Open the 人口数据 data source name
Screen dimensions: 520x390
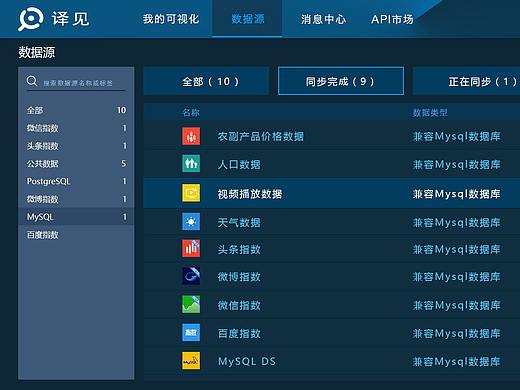click(239, 164)
